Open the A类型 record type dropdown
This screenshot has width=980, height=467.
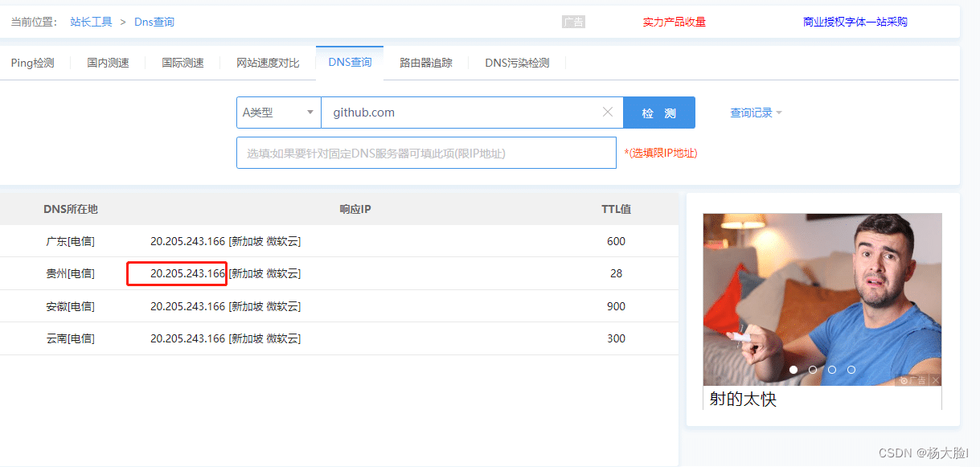279,113
